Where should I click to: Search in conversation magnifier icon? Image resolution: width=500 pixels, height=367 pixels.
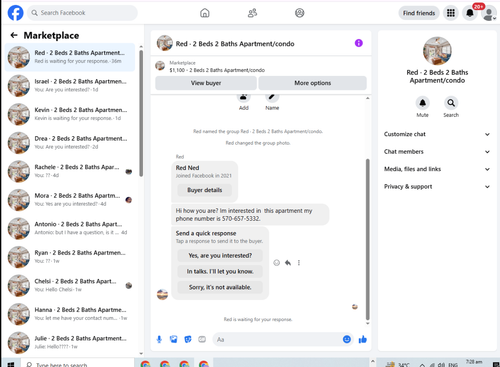pos(451,103)
